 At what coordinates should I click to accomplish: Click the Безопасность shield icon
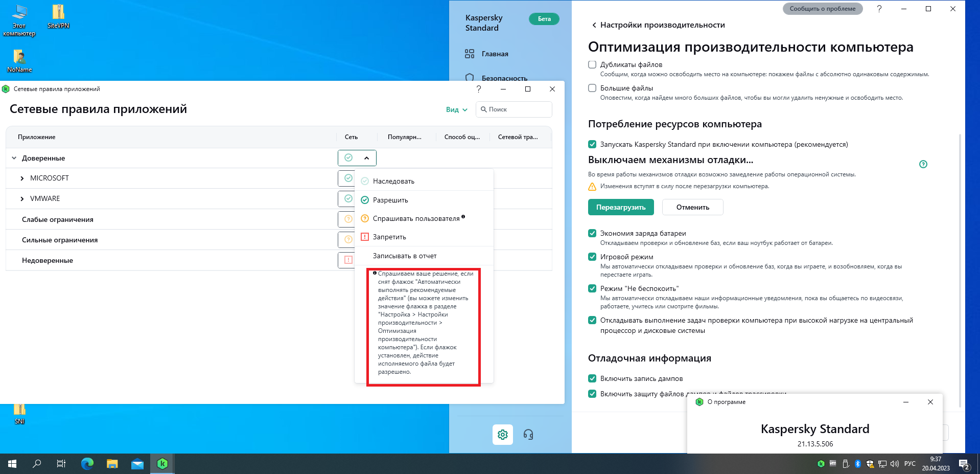coord(470,78)
